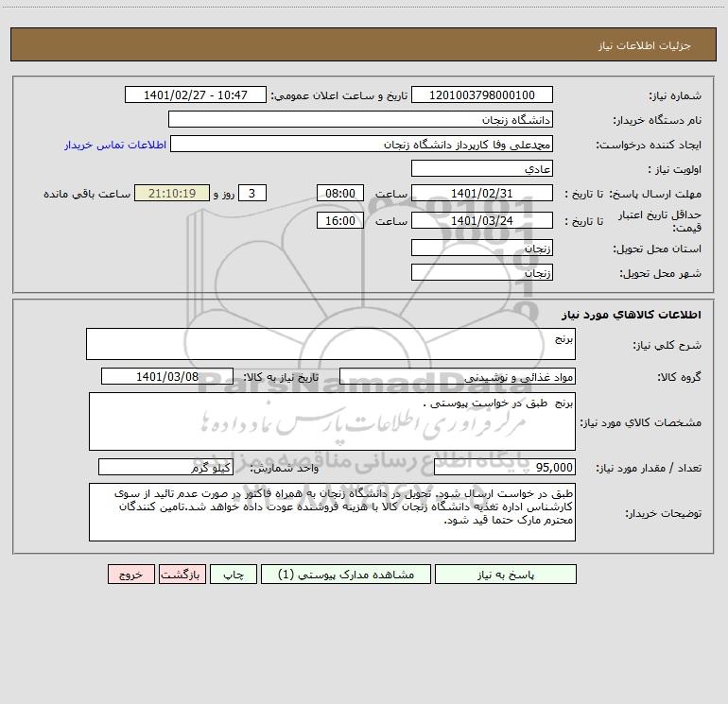Click the خروج exit button
The height and width of the screenshot is (704, 728).
pyautogui.click(x=130, y=574)
